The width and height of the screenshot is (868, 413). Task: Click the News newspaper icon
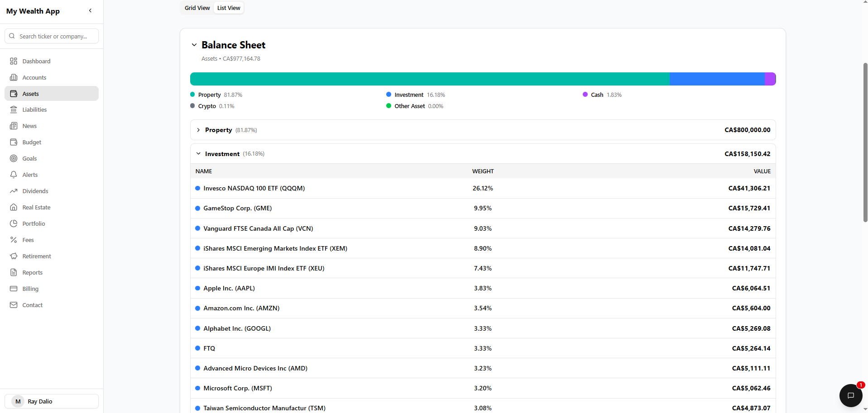click(14, 126)
